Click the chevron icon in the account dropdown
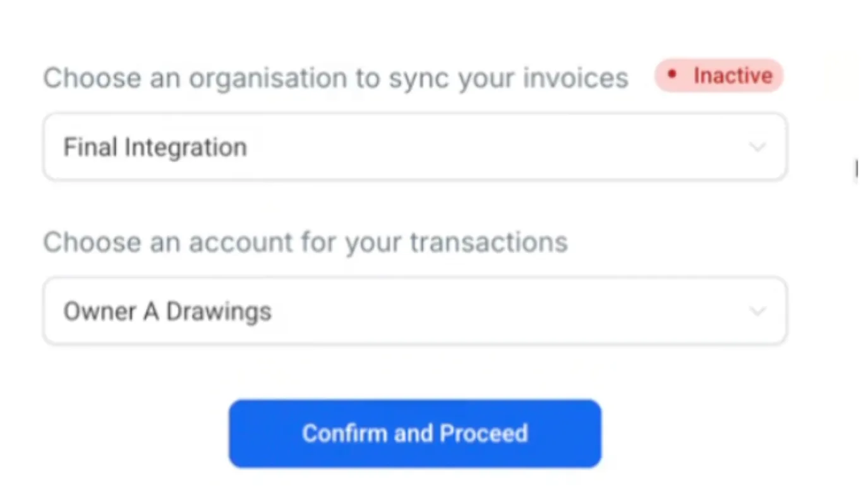The image size is (868, 488). pyautogui.click(x=757, y=311)
